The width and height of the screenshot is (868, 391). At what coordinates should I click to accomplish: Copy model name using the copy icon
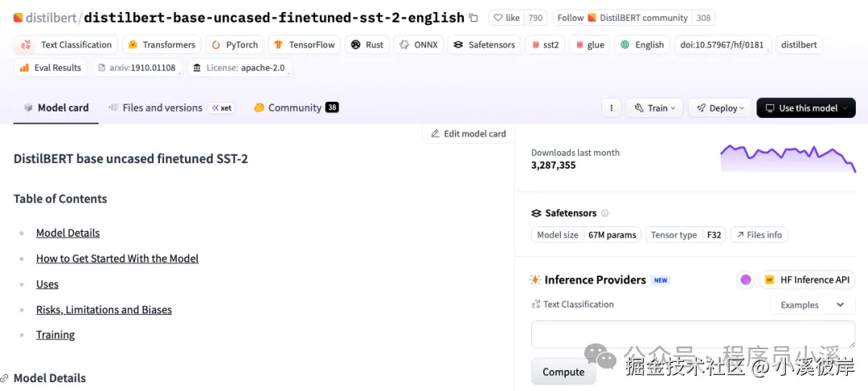click(x=473, y=18)
